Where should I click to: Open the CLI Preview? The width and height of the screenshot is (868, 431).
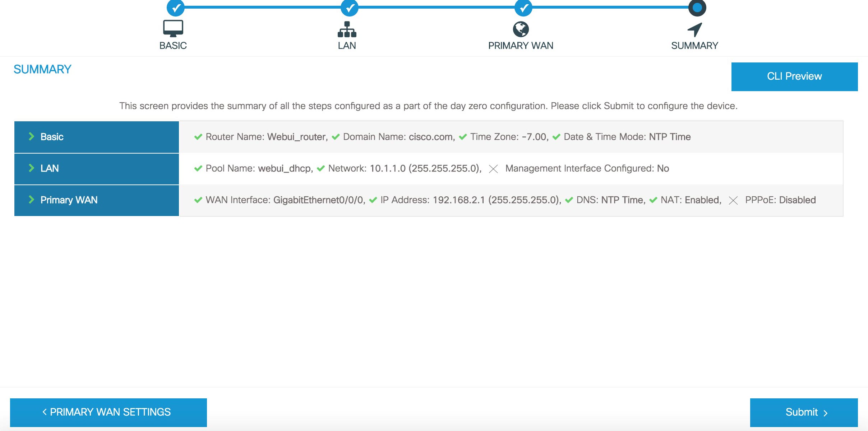794,76
